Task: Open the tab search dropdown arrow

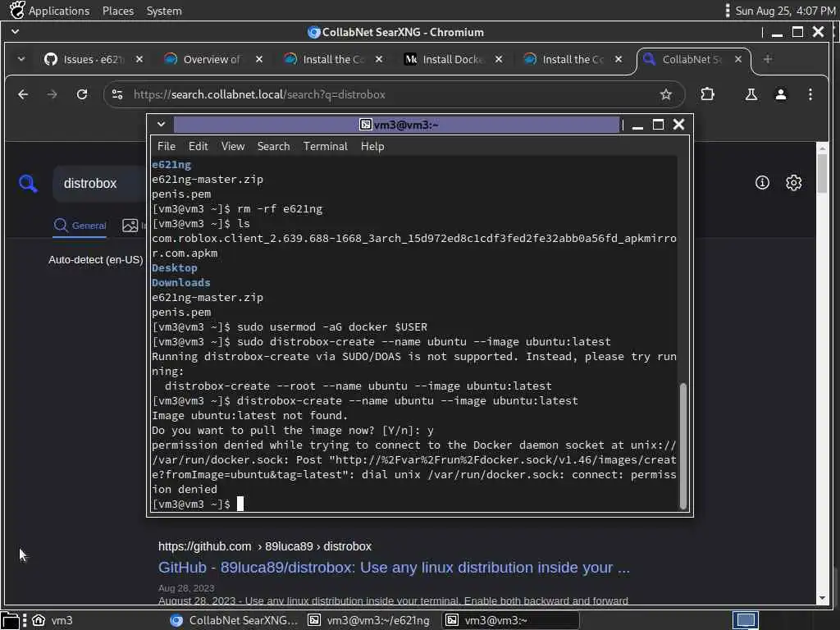Action: click(x=21, y=59)
